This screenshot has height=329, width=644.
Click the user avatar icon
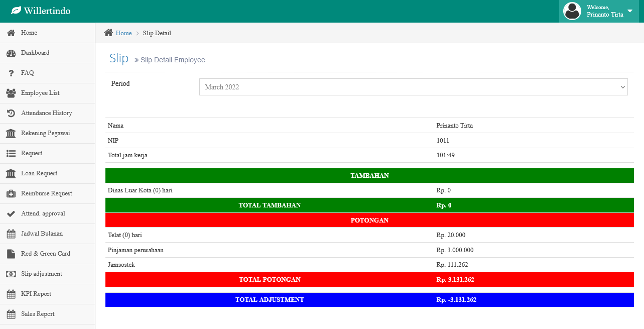coord(572,11)
